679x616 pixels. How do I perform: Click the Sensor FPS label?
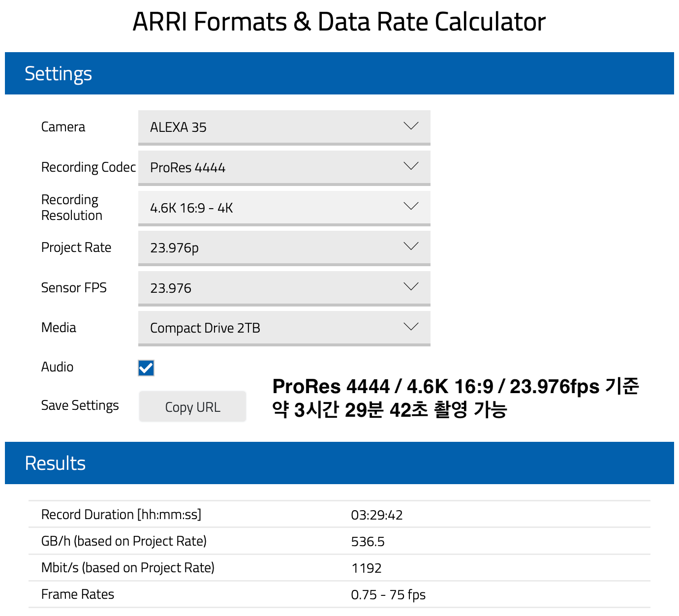pyautogui.click(x=74, y=287)
